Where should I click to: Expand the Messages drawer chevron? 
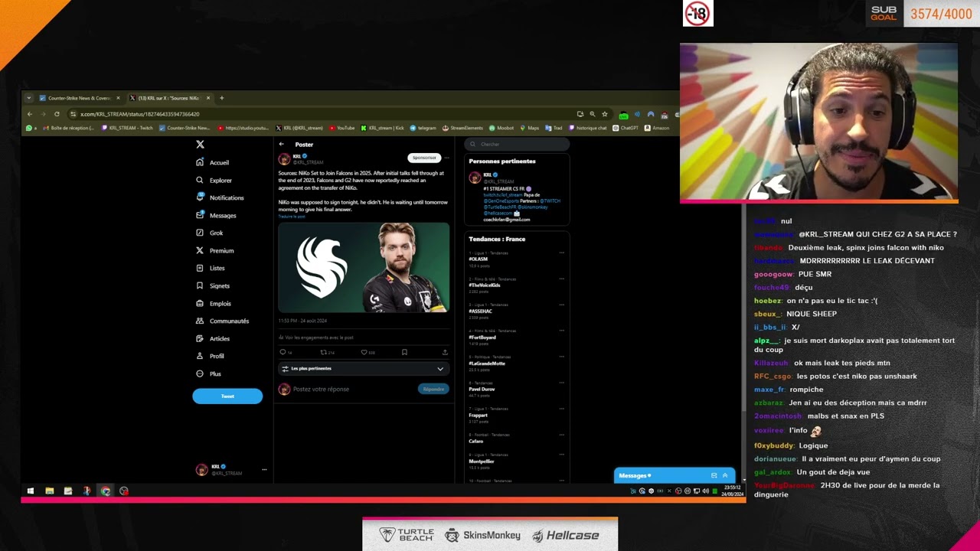pyautogui.click(x=725, y=476)
